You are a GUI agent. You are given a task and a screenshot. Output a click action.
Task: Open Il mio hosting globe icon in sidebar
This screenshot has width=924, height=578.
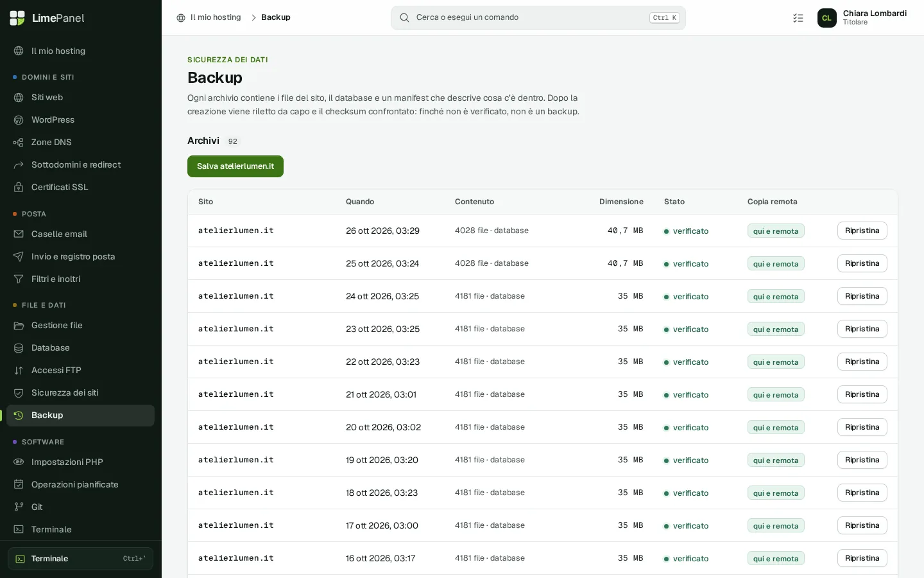click(x=19, y=51)
